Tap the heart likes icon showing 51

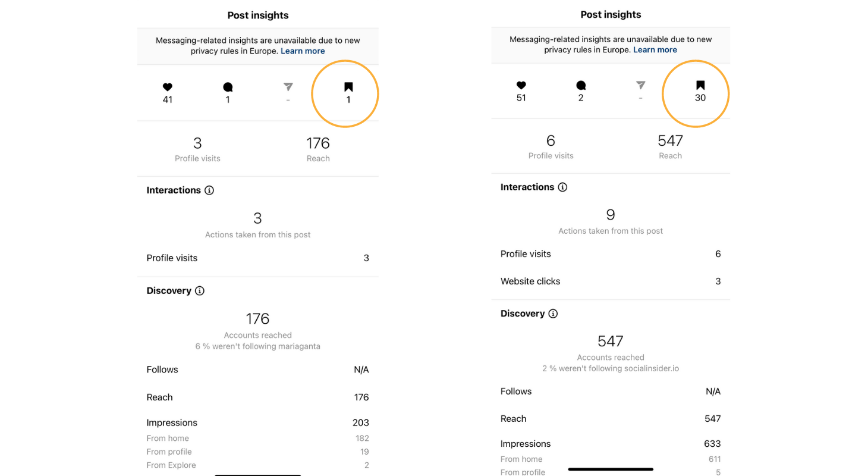[x=521, y=85]
